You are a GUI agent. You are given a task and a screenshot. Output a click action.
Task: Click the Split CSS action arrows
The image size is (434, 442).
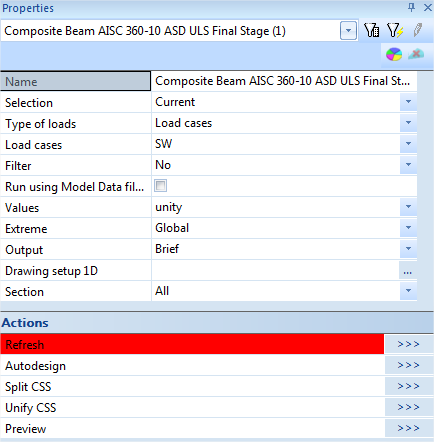(409, 386)
